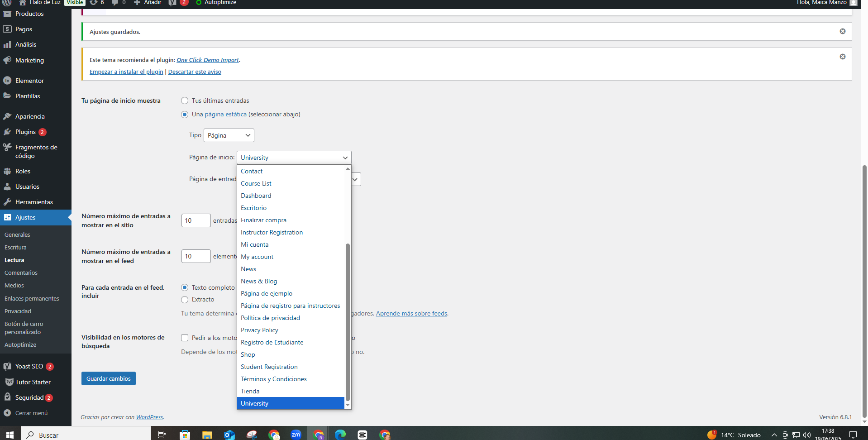Image resolution: width=868 pixels, height=440 pixels.
Task: Click Descartar este aviso link
Action: click(x=195, y=72)
